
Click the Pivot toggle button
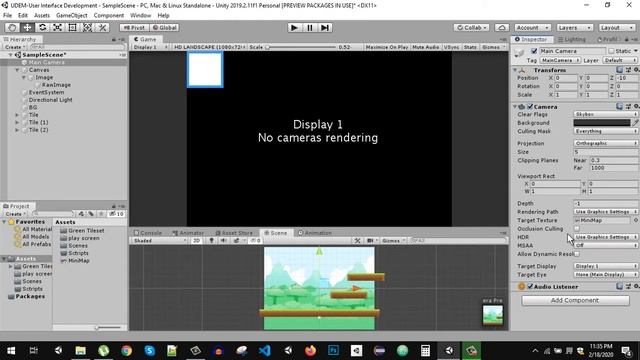point(134,28)
